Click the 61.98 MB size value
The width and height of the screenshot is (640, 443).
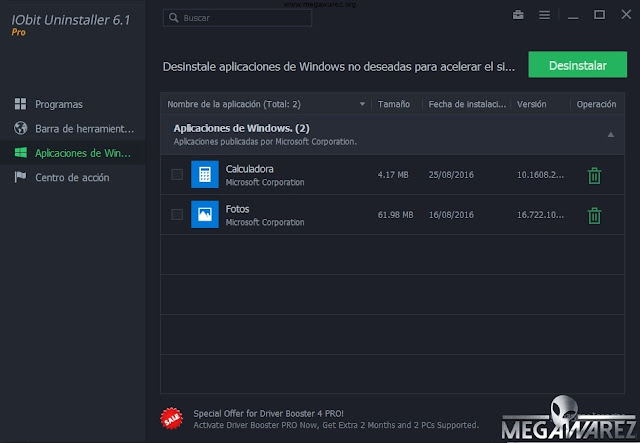tap(395, 215)
